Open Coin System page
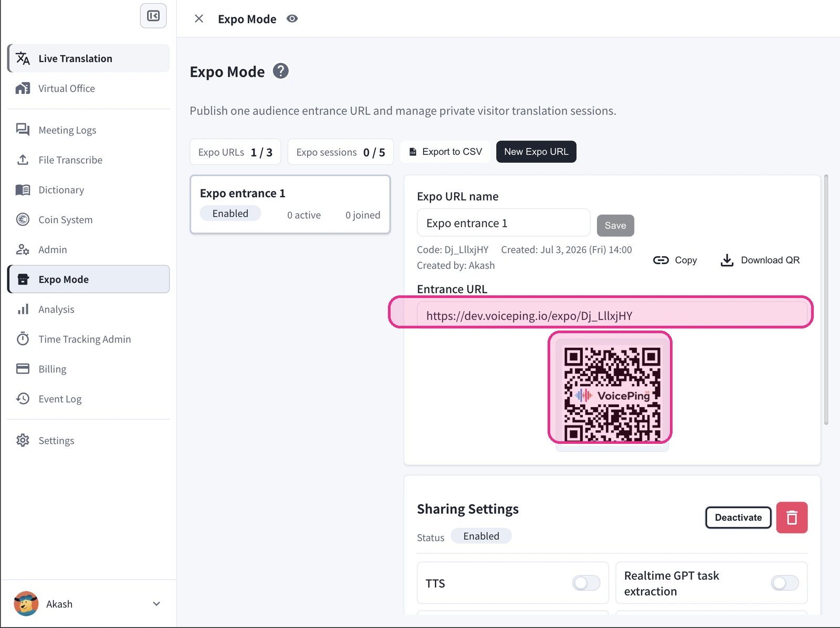 click(88, 219)
